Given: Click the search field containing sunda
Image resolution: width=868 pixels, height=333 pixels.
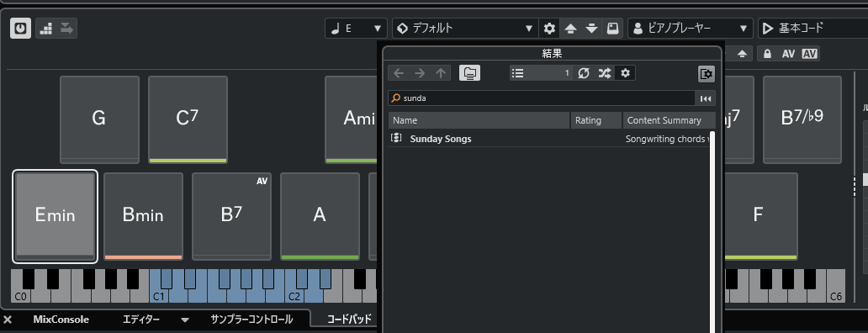Looking at the screenshot, I should coord(542,98).
